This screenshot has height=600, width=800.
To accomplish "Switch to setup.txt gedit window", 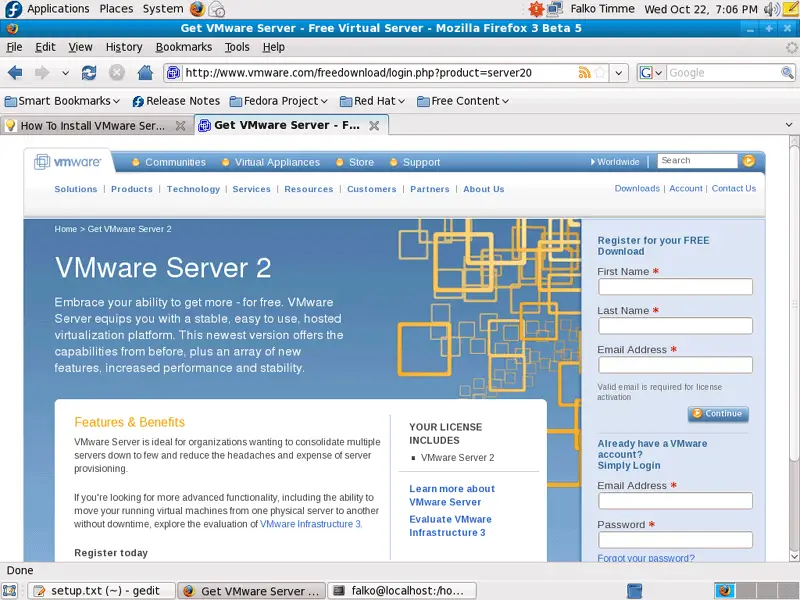I will click(102, 591).
